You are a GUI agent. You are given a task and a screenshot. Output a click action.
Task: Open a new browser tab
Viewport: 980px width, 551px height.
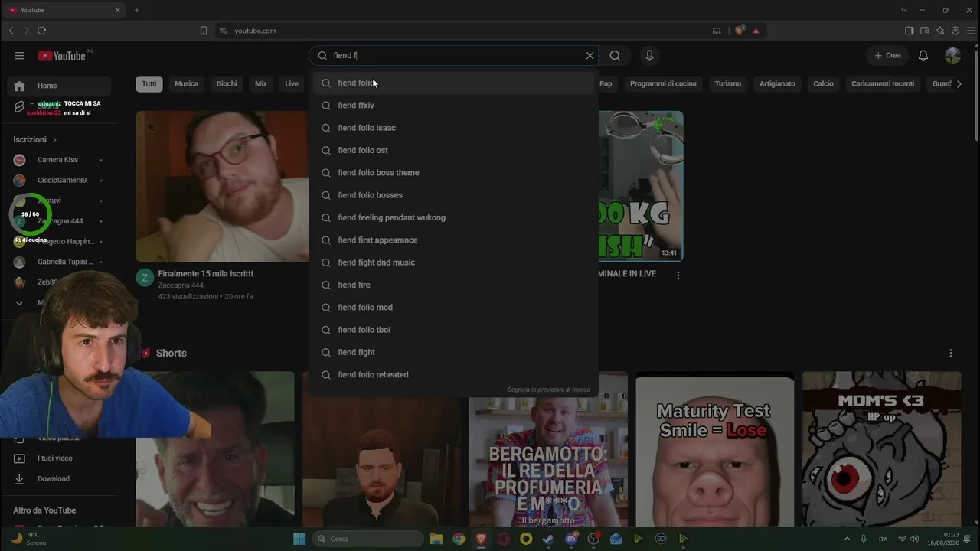click(x=137, y=10)
